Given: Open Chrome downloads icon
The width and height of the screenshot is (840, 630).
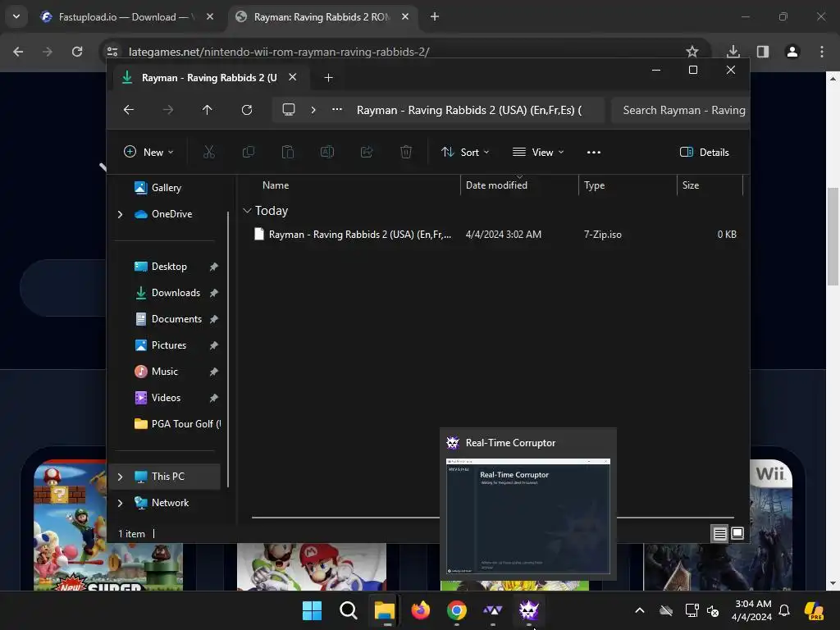Looking at the screenshot, I should (x=733, y=52).
